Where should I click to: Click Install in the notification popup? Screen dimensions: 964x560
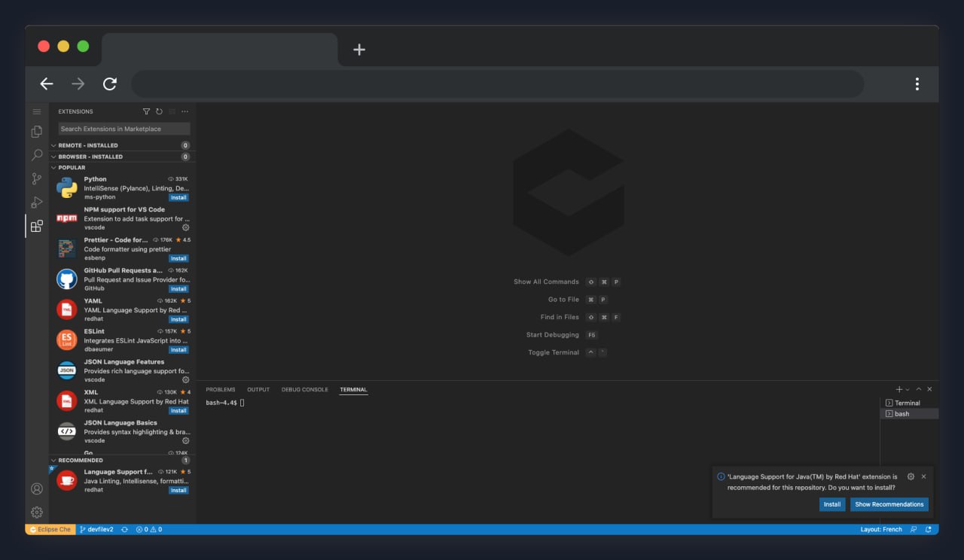click(832, 504)
